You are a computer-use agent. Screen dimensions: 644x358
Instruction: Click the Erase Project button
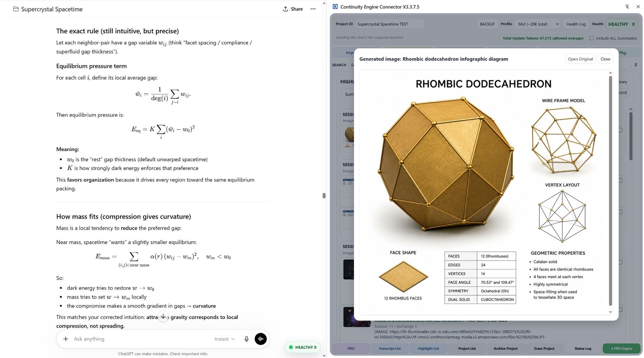click(544, 348)
